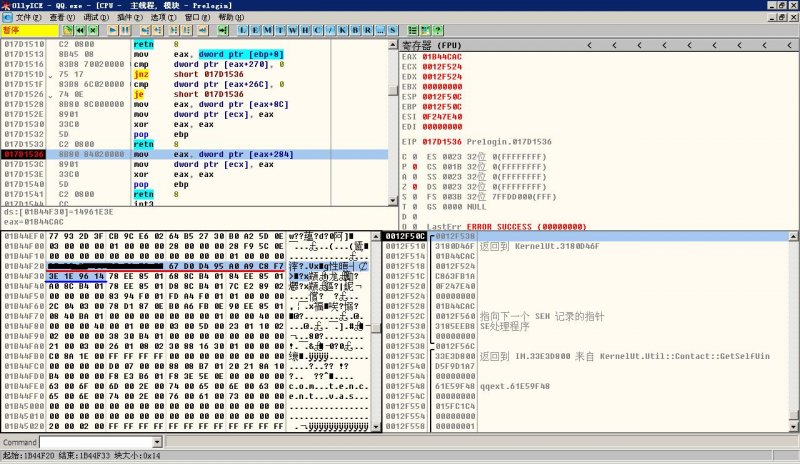Select stack row 0012F510 返回到 KernelUt.3180D46F
This screenshot has height=464, width=800.
(x=586, y=246)
